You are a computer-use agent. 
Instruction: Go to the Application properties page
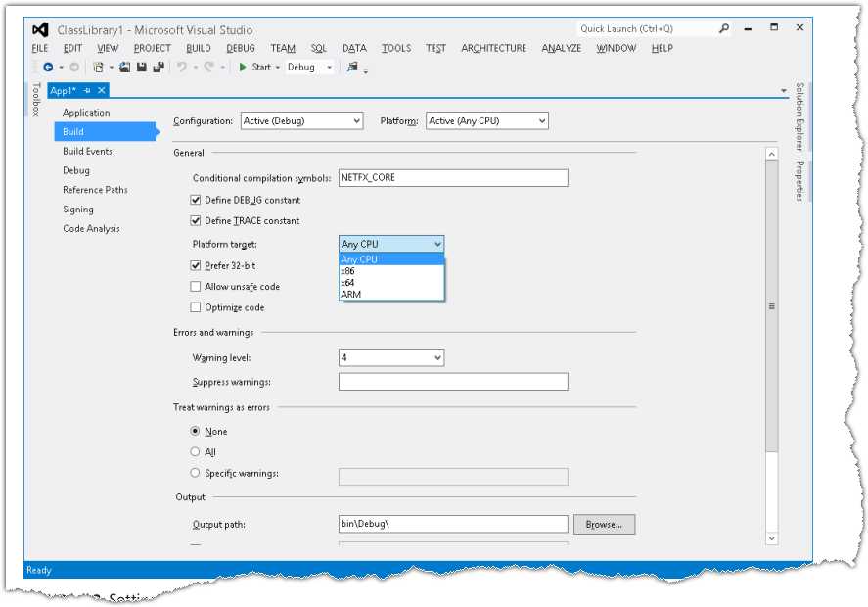(86, 113)
